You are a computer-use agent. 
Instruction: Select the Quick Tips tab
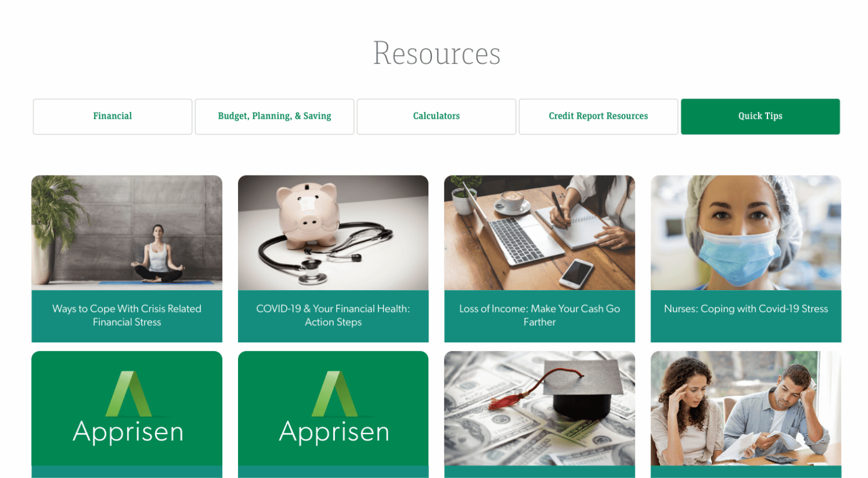[x=760, y=116]
